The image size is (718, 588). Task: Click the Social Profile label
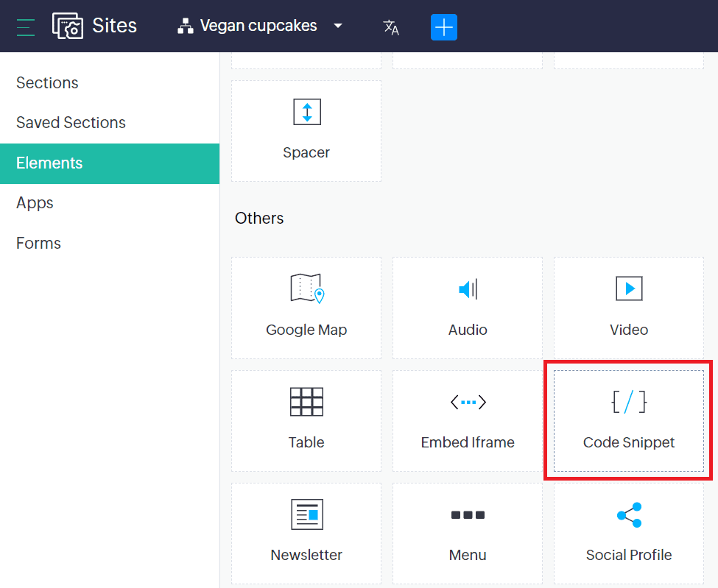(629, 555)
